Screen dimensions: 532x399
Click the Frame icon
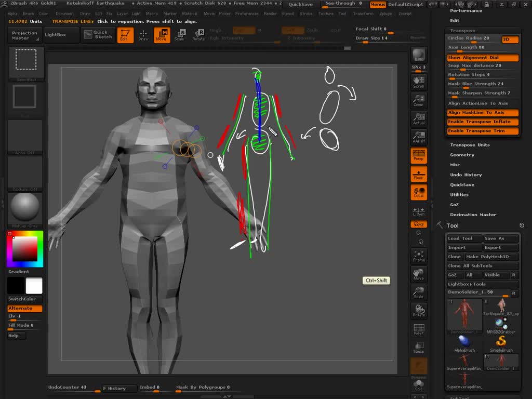[x=419, y=256]
